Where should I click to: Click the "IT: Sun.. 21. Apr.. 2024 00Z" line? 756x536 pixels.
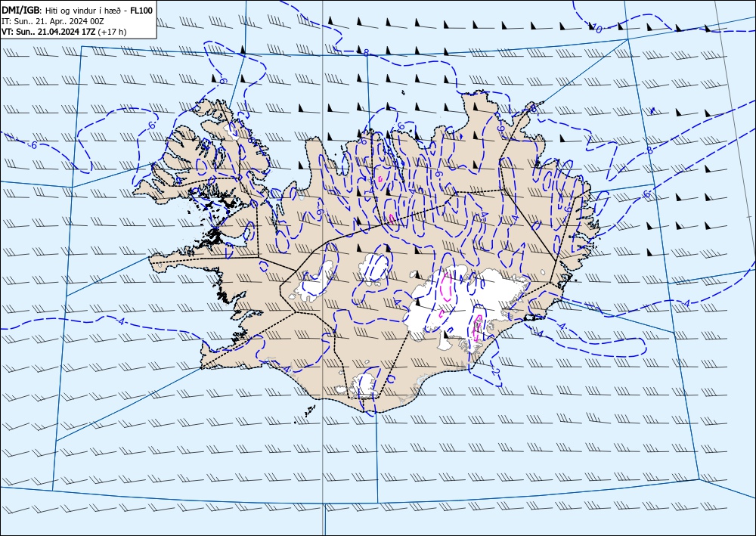point(54,21)
